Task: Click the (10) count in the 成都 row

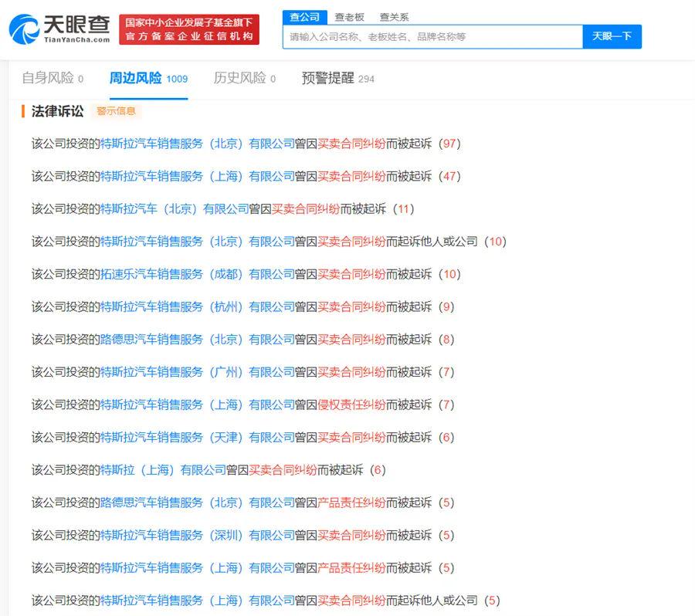Action: pos(449,274)
